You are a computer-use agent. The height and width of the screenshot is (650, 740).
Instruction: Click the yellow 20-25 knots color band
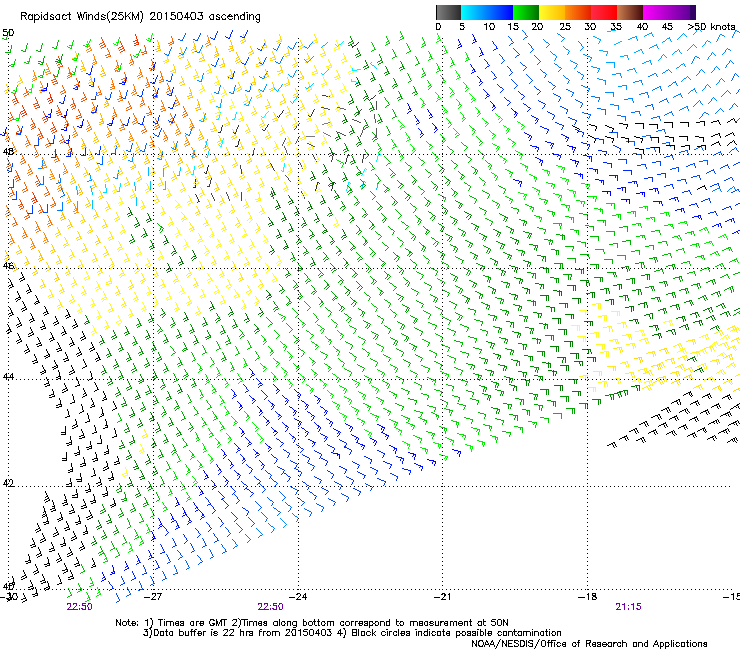click(552, 12)
